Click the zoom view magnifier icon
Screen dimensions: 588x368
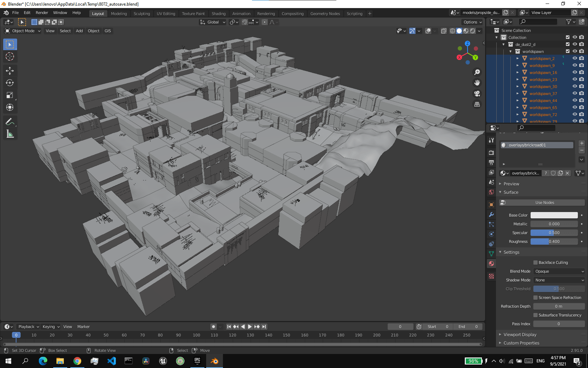pyautogui.click(x=477, y=72)
